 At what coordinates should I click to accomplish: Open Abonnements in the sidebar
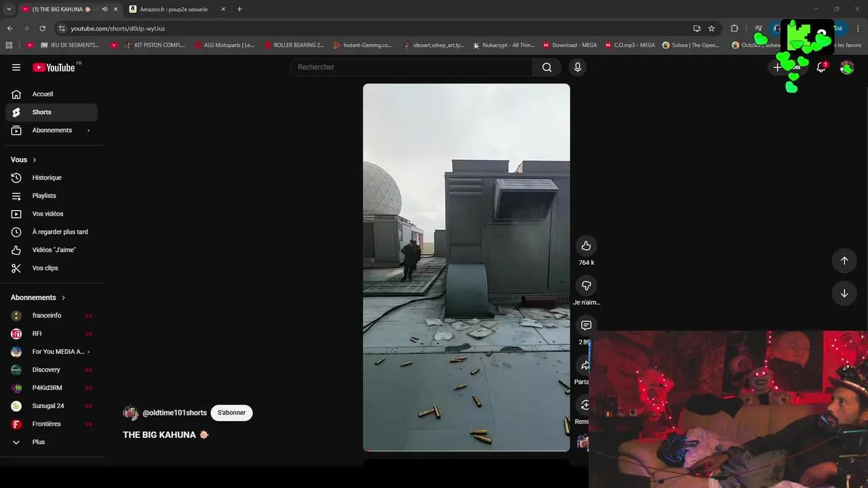pos(51,130)
